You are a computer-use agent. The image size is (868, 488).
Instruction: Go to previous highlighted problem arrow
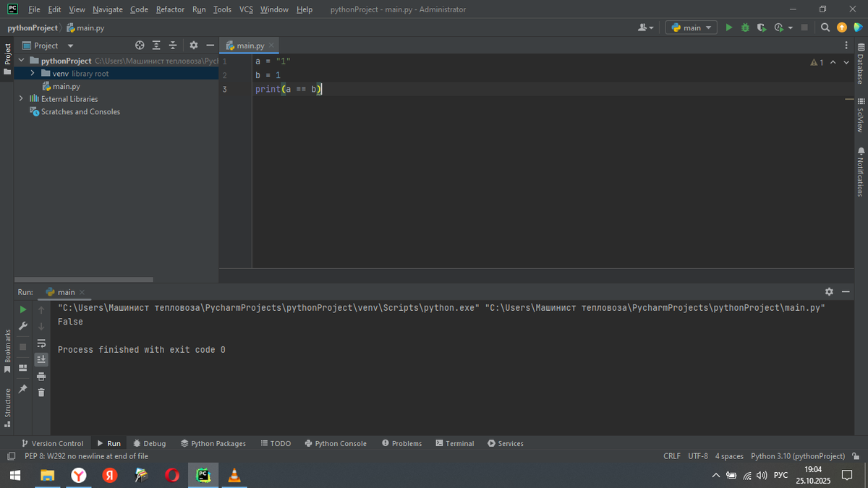point(833,63)
